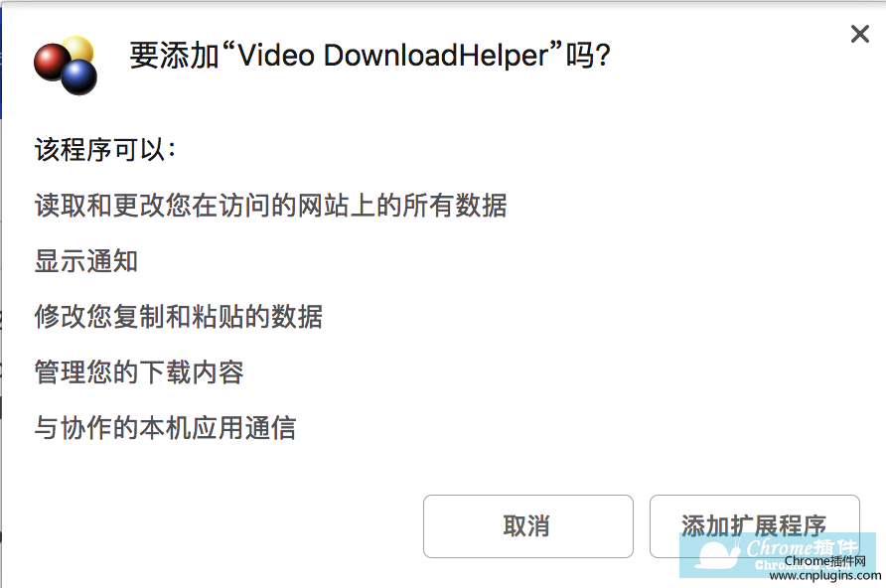The height and width of the screenshot is (588, 886).
Task: Click the Video DownloadHelper name in the title
Action: tap(392, 56)
